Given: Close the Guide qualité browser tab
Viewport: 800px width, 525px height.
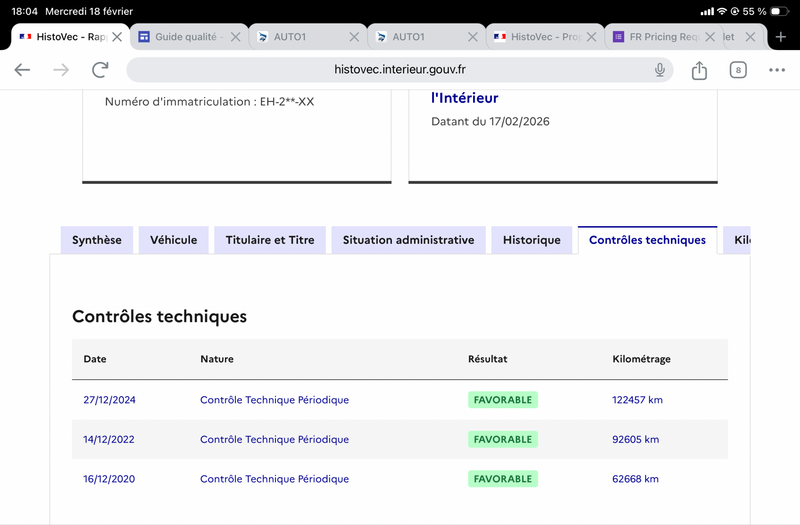Looking at the screenshot, I should point(236,37).
